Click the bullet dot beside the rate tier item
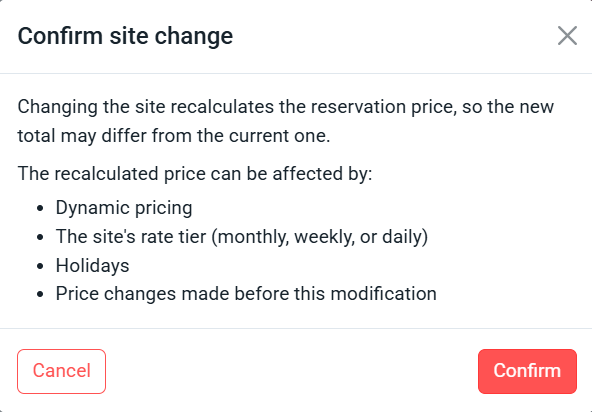This screenshot has height=412, width=592. (x=40, y=238)
